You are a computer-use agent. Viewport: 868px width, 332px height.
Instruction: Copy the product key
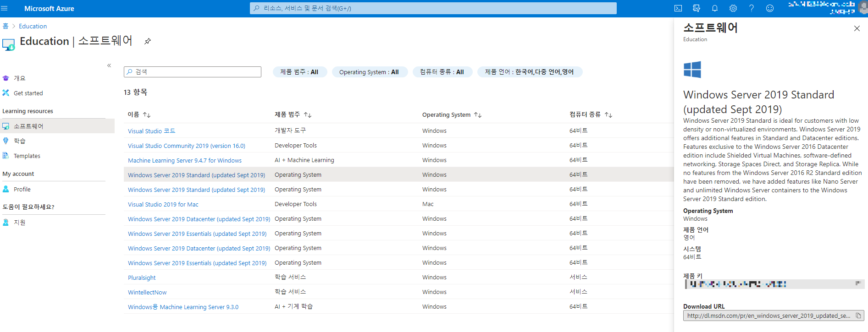click(x=857, y=283)
